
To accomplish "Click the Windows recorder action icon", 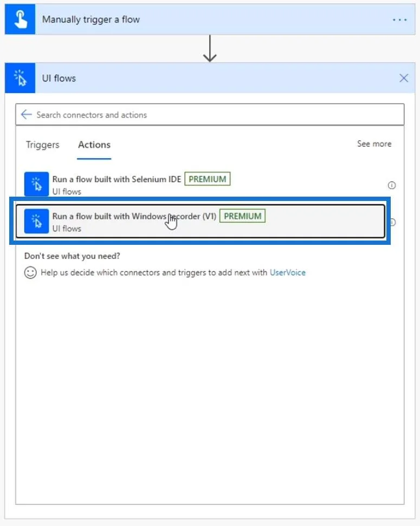I will coord(37,221).
